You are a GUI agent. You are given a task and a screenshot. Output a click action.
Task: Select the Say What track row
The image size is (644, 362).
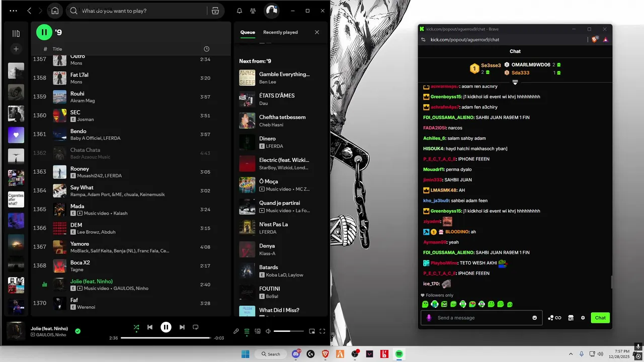131,191
